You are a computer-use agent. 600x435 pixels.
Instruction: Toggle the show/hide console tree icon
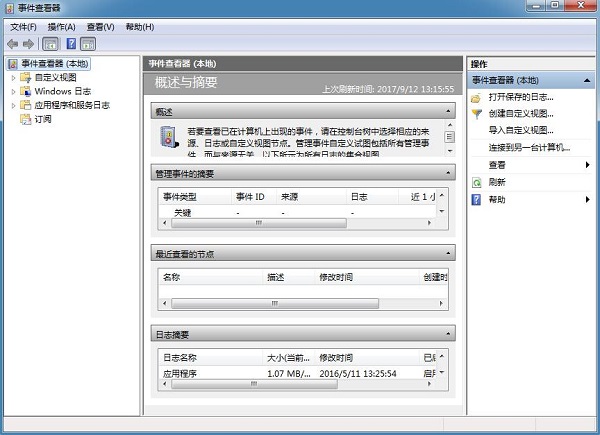click(51, 44)
